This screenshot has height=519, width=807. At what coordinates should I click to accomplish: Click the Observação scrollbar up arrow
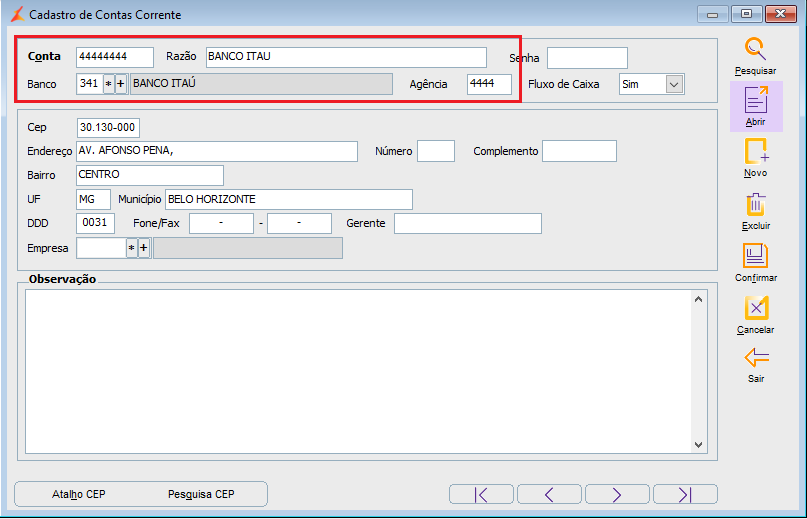(698, 299)
